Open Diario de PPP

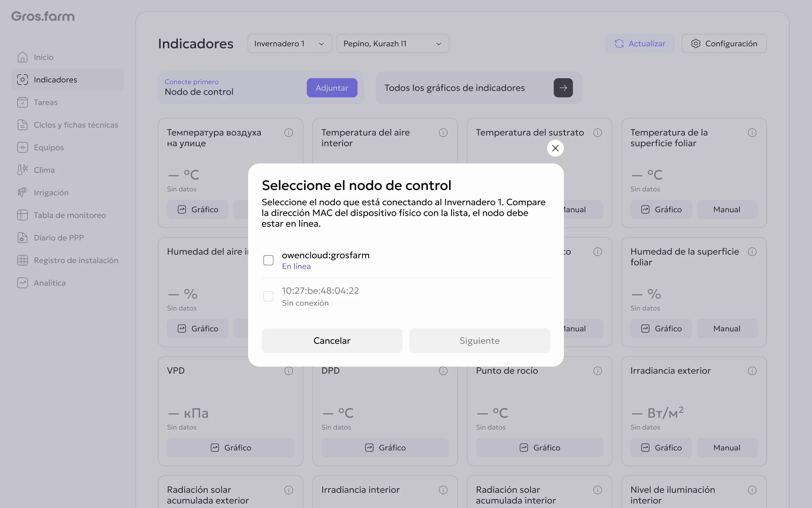(x=68, y=238)
